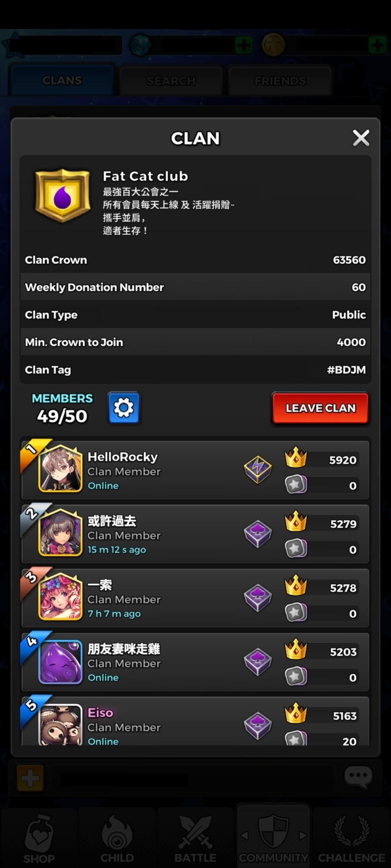Leave the clan using the red button
This screenshot has width=391, height=868.
(320, 408)
